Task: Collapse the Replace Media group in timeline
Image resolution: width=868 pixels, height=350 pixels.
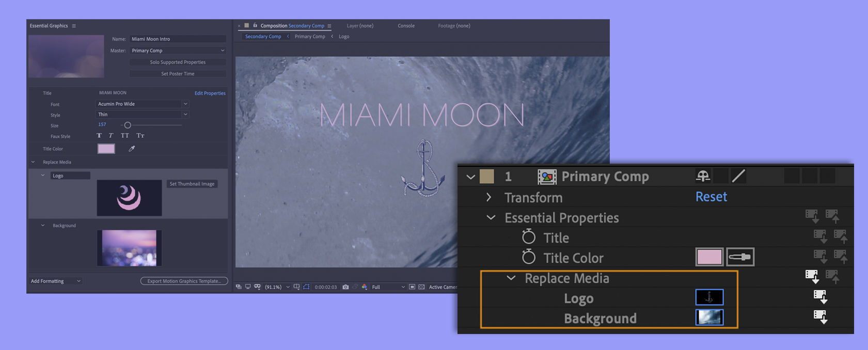Action: coord(511,278)
